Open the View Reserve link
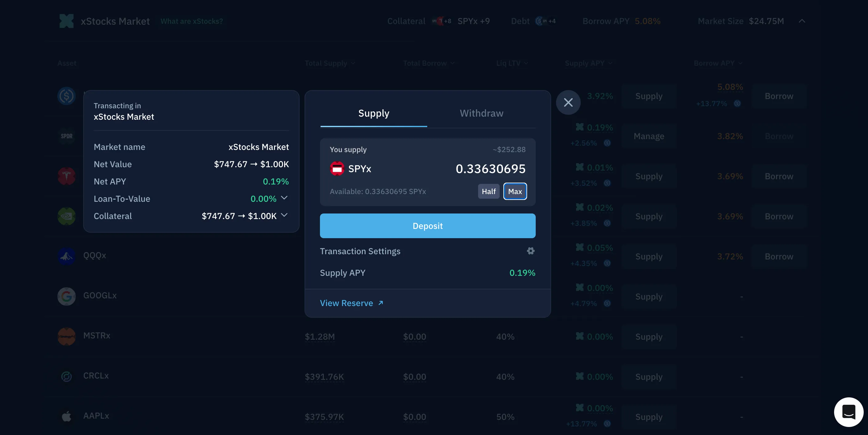The height and width of the screenshot is (435, 868). 351,303
